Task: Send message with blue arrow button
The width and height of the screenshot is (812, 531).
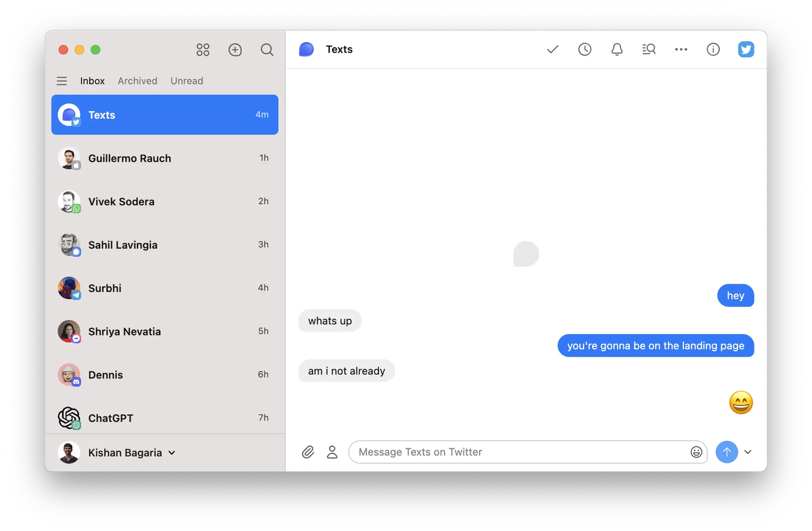Action: click(727, 452)
